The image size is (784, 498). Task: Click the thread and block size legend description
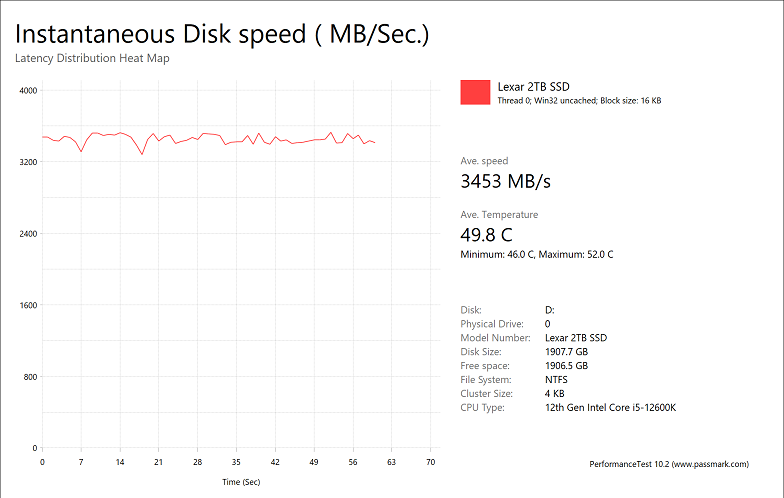pyautogui.click(x=579, y=101)
